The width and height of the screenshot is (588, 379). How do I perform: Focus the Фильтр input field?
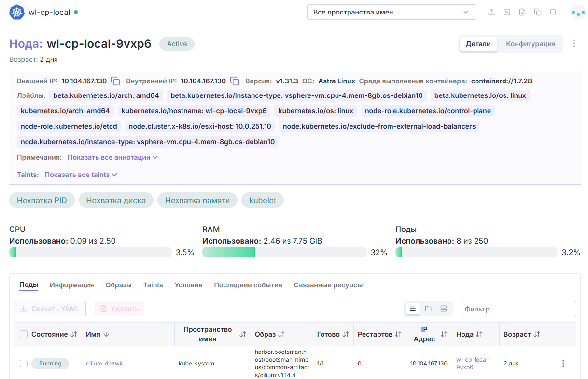tap(518, 309)
